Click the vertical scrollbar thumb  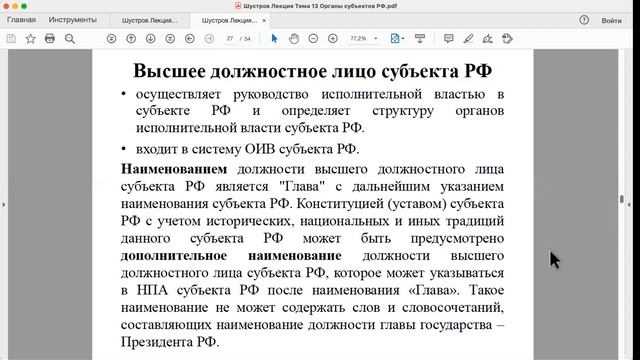tap(622, 199)
